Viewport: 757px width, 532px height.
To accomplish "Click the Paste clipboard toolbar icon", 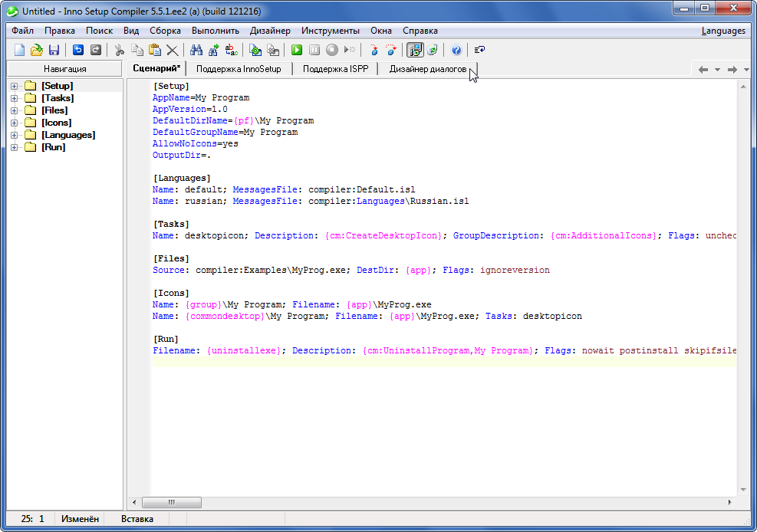I will click(x=155, y=50).
